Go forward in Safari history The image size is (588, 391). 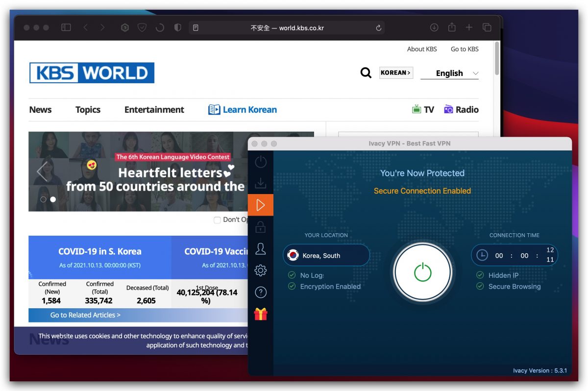coord(102,28)
